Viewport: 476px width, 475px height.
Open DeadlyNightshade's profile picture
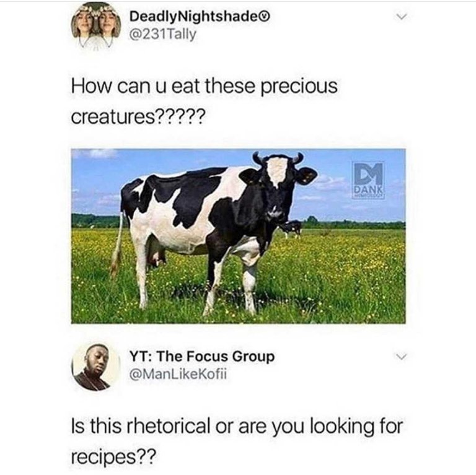96,27
